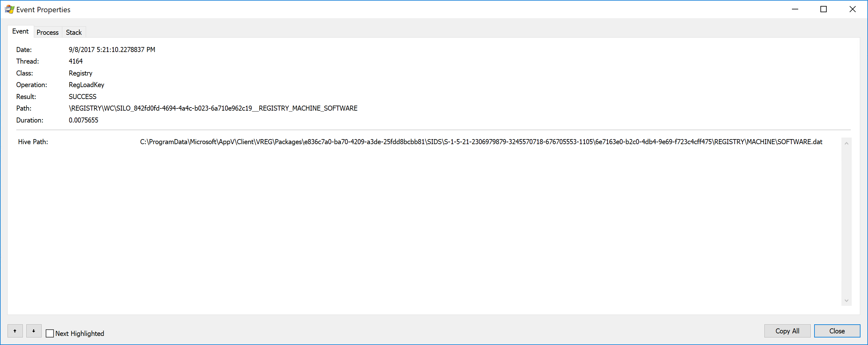This screenshot has width=868, height=345.
Task: Click details scrollbar down arrow
Action: (x=846, y=301)
